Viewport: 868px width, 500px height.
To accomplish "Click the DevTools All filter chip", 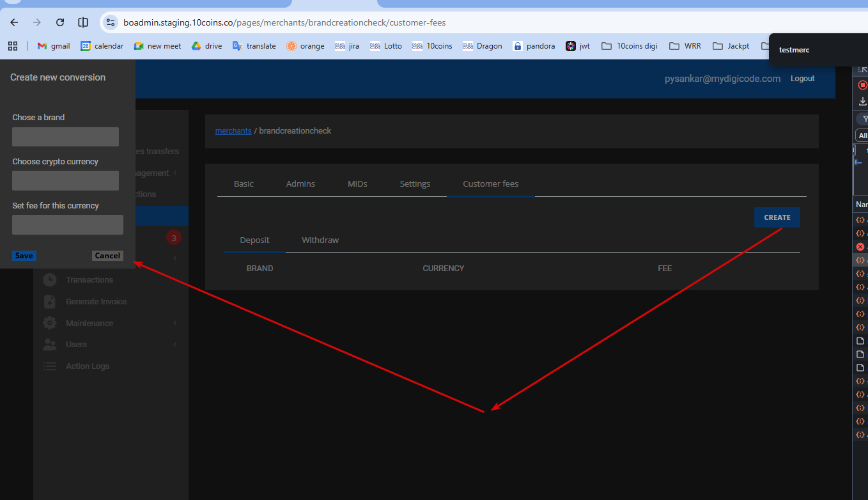I will click(862, 136).
